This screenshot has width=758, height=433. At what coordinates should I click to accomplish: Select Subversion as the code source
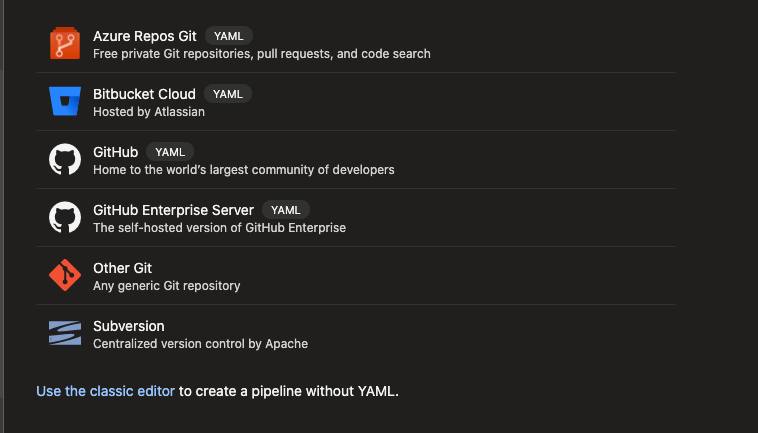click(129, 326)
